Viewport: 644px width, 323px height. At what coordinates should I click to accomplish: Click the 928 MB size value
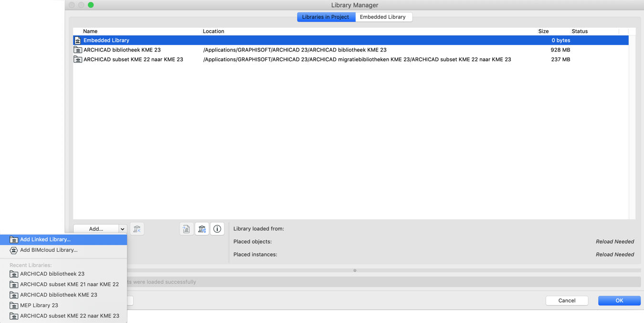tap(560, 50)
